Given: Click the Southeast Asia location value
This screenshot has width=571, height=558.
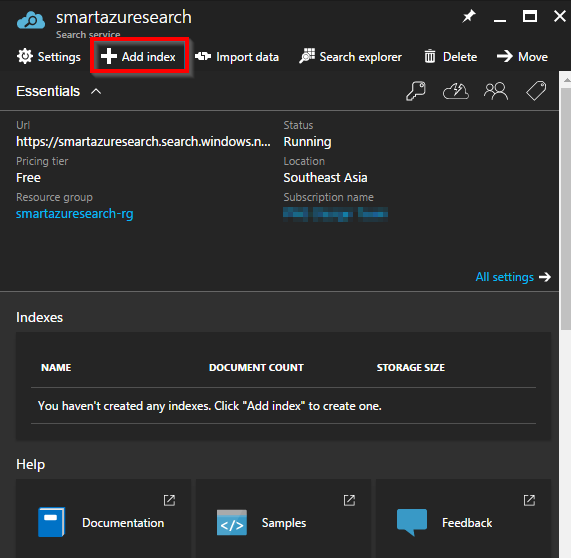Looking at the screenshot, I should click(x=325, y=178).
